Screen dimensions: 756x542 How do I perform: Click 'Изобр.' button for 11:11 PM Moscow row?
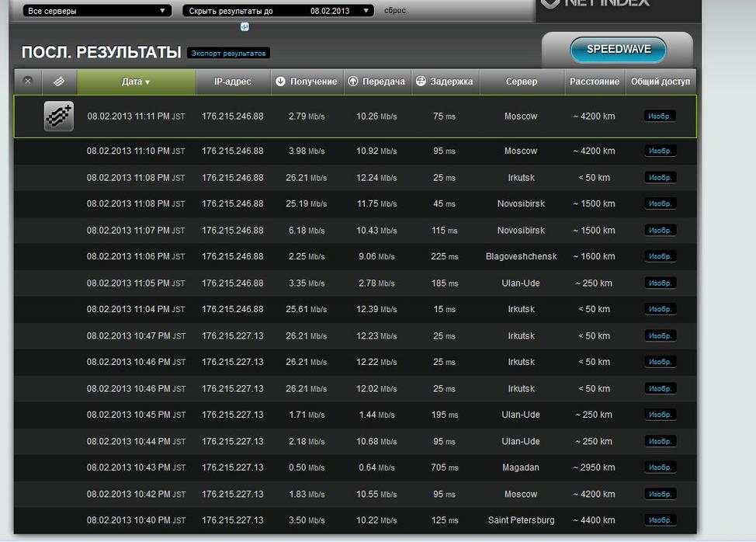pyautogui.click(x=660, y=116)
